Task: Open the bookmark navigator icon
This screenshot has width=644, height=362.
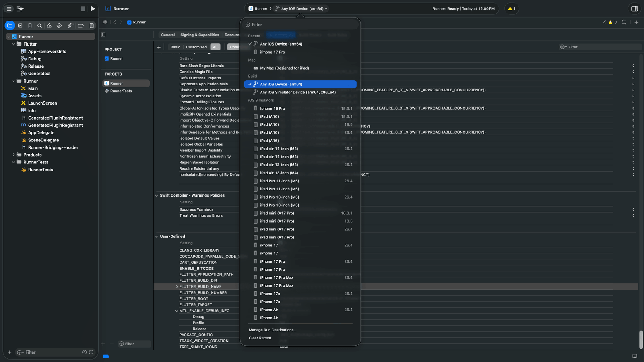Action: tap(30, 25)
